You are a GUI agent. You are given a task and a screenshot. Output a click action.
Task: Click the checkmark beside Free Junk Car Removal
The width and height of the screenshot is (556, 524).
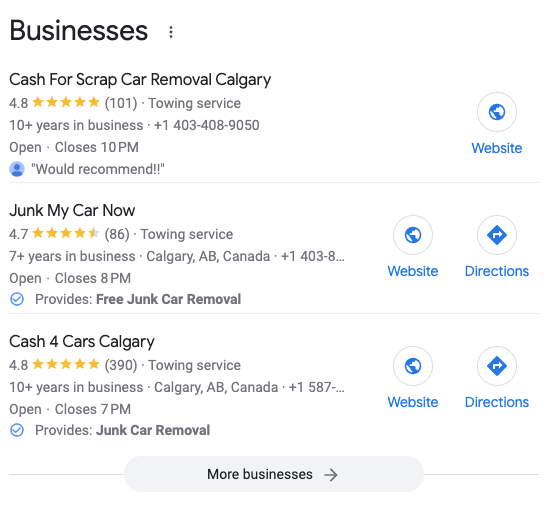tap(17, 299)
